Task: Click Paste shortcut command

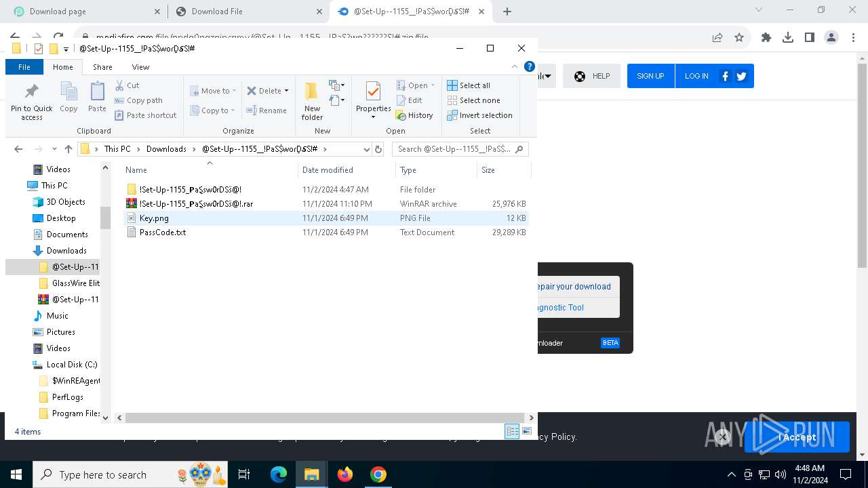Action: pyautogui.click(x=145, y=115)
